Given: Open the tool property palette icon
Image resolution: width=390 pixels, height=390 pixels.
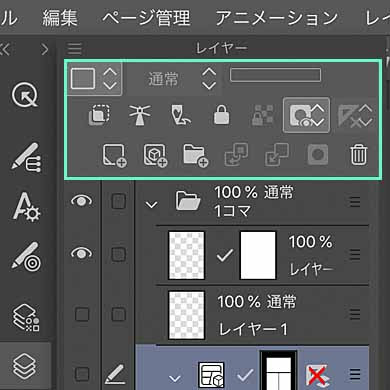Looking at the screenshot, I should pyautogui.click(x=26, y=207).
